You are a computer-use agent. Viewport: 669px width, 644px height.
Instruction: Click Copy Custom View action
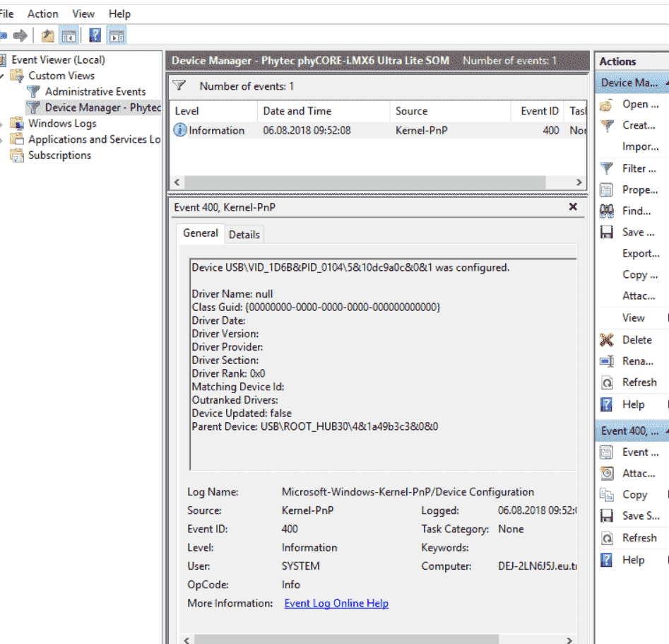click(640, 274)
